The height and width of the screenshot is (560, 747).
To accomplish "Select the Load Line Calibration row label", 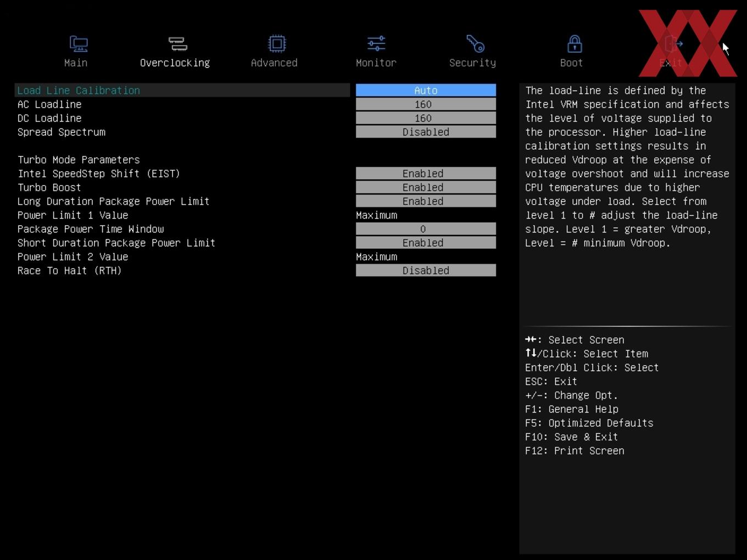I will (79, 90).
